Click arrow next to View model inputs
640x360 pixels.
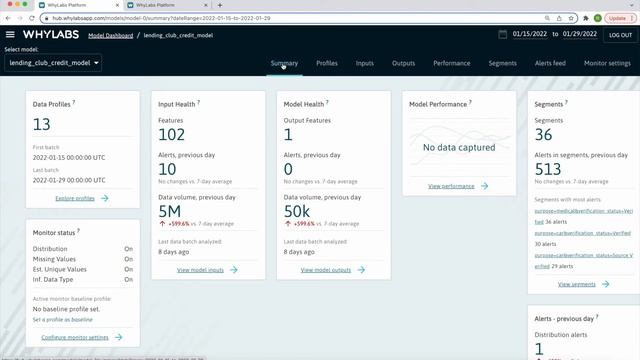click(234, 270)
